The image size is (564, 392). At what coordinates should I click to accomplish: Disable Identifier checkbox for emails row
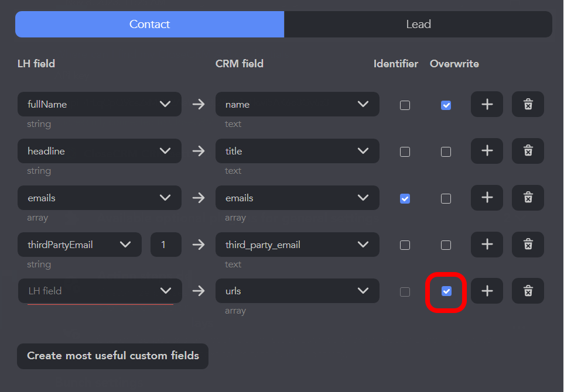coord(405,199)
